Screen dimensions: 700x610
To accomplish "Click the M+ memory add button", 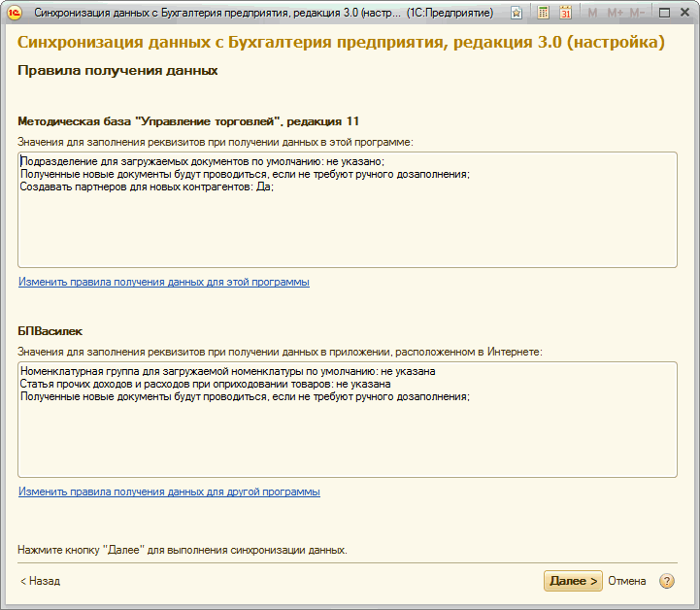I will click(615, 13).
